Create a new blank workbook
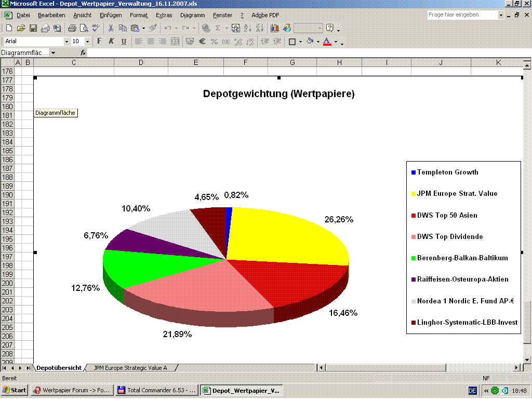Viewport: 532px width, 399px height. (9, 28)
